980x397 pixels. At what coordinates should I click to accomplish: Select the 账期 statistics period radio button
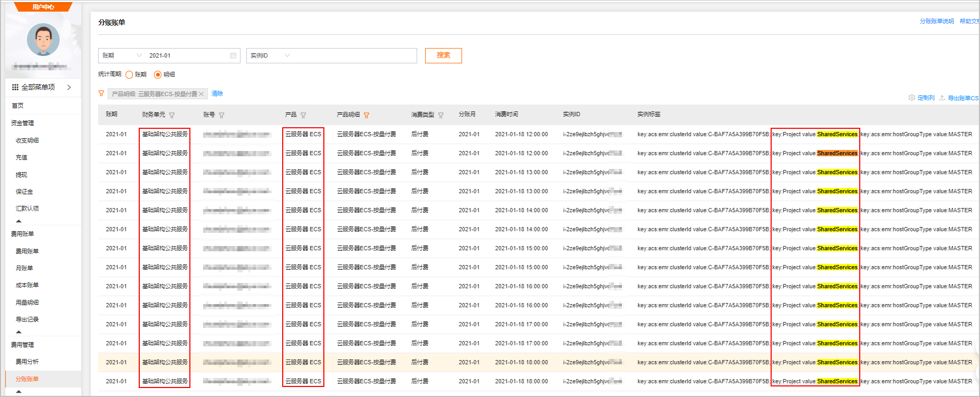pyautogui.click(x=129, y=74)
